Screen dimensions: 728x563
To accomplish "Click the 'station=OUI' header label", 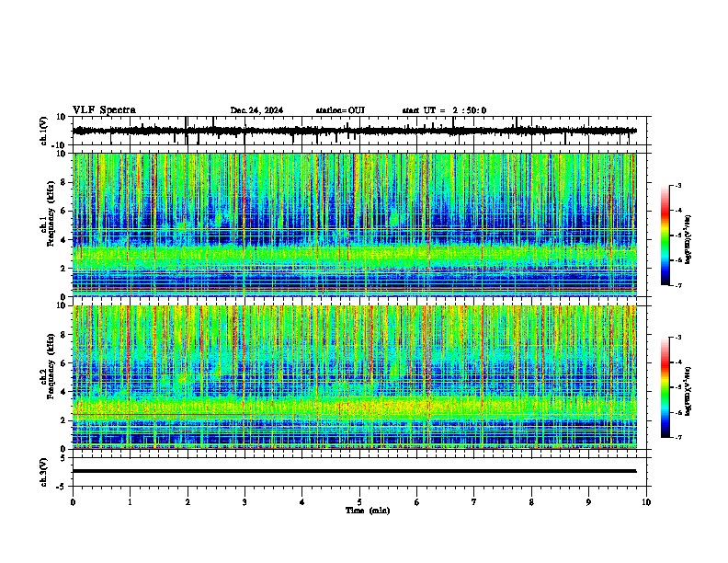I will pyautogui.click(x=340, y=110).
